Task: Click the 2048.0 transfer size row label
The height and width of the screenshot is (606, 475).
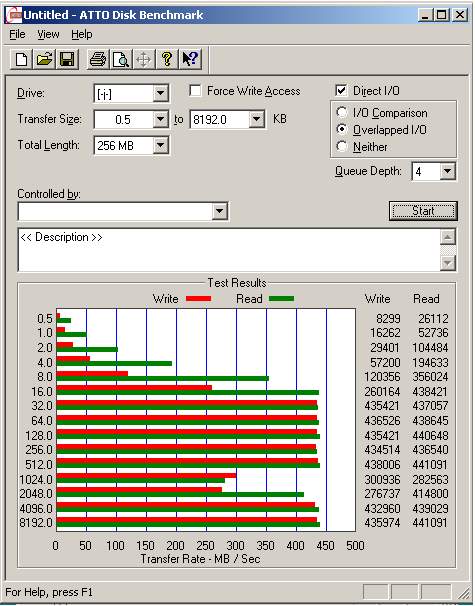Action: click(x=36, y=494)
